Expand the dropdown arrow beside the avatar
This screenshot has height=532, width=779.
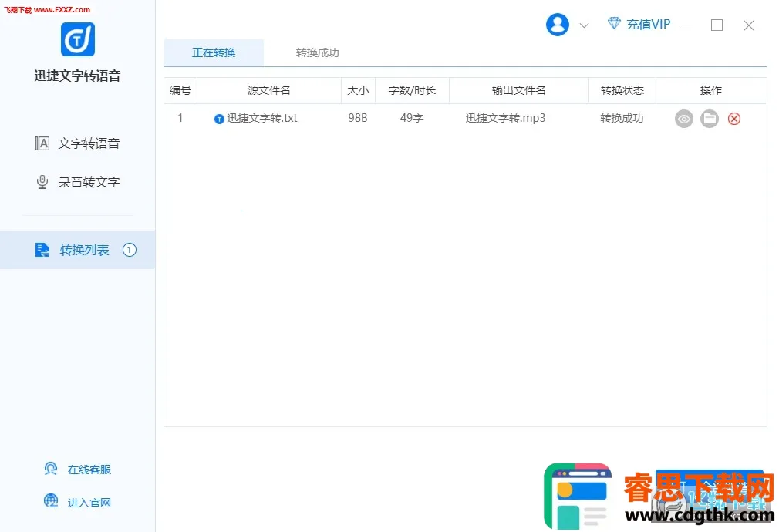coord(584,25)
